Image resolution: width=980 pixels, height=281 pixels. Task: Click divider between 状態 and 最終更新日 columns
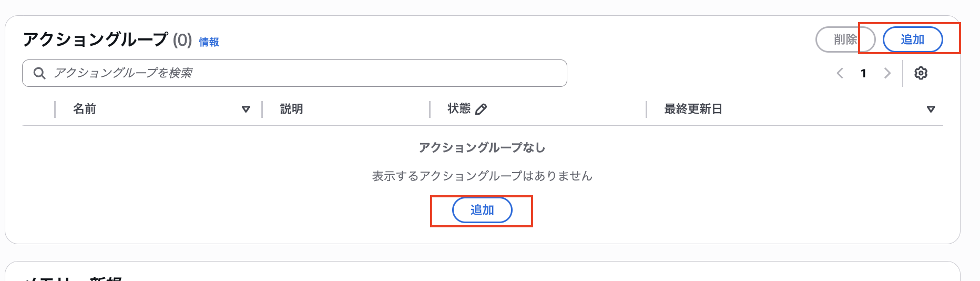click(646, 109)
